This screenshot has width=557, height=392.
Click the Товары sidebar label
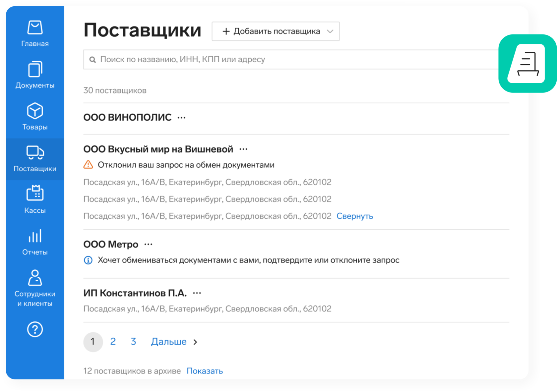[35, 127]
